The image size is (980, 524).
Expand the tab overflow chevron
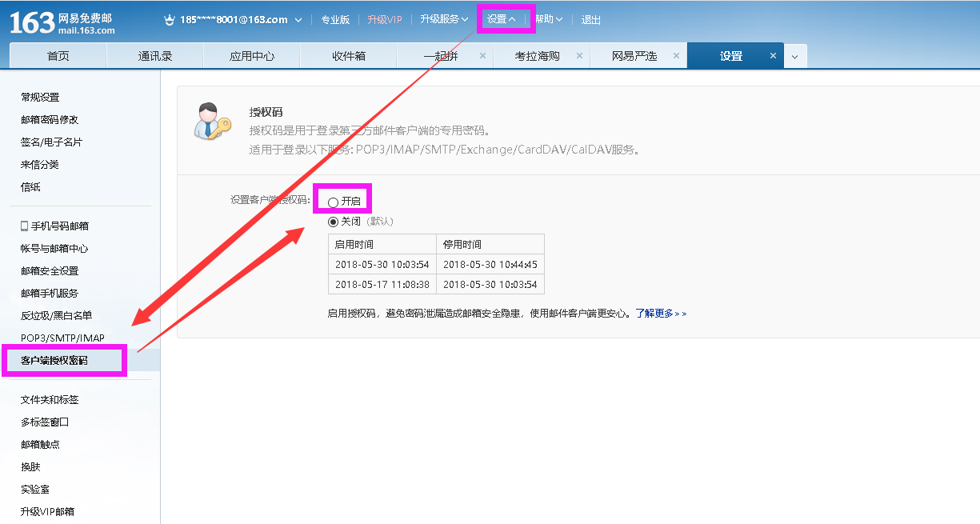pyautogui.click(x=795, y=57)
